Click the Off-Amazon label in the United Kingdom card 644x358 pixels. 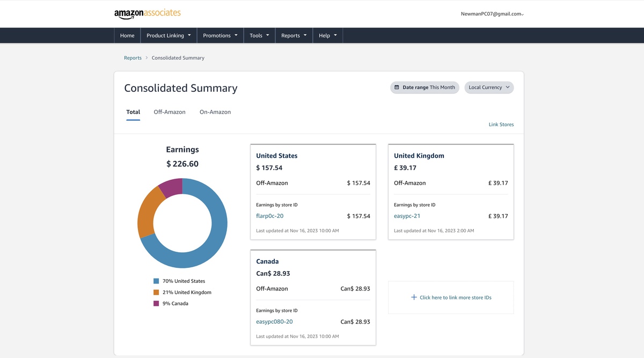pyautogui.click(x=410, y=183)
